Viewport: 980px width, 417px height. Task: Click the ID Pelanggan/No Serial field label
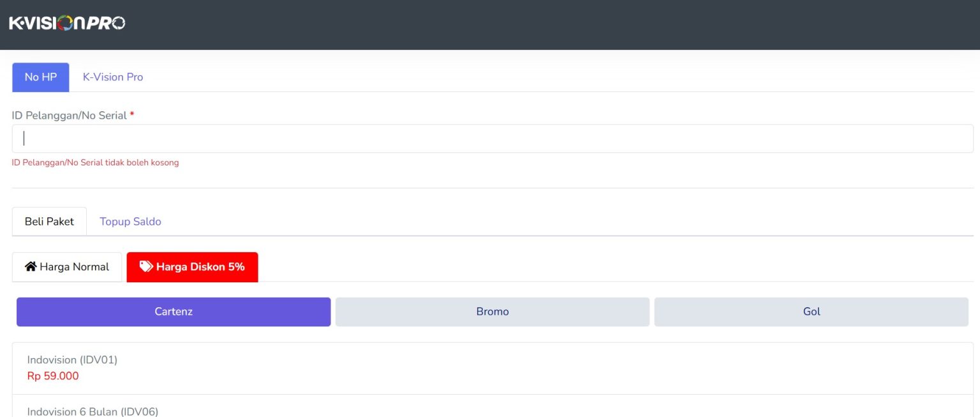[x=69, y=116]
